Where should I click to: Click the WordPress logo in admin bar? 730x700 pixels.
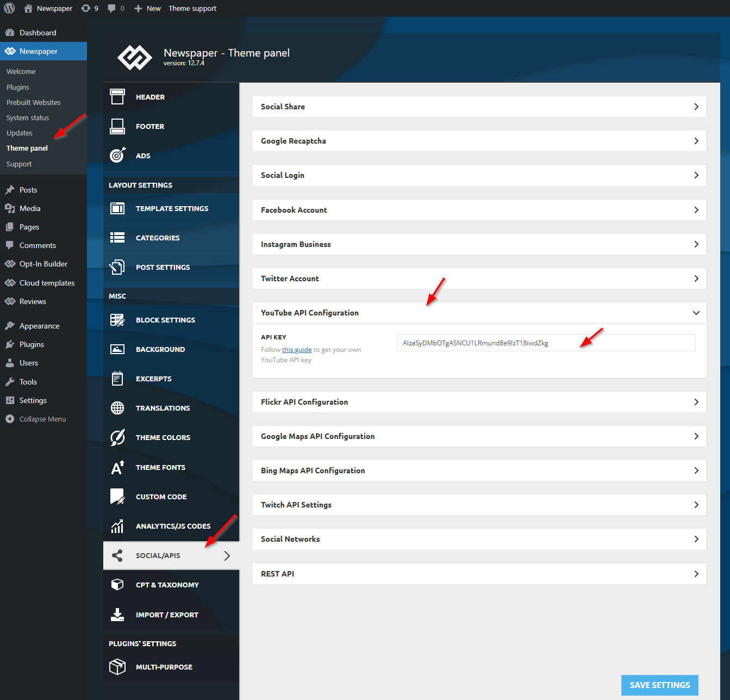tap(9, 8)
